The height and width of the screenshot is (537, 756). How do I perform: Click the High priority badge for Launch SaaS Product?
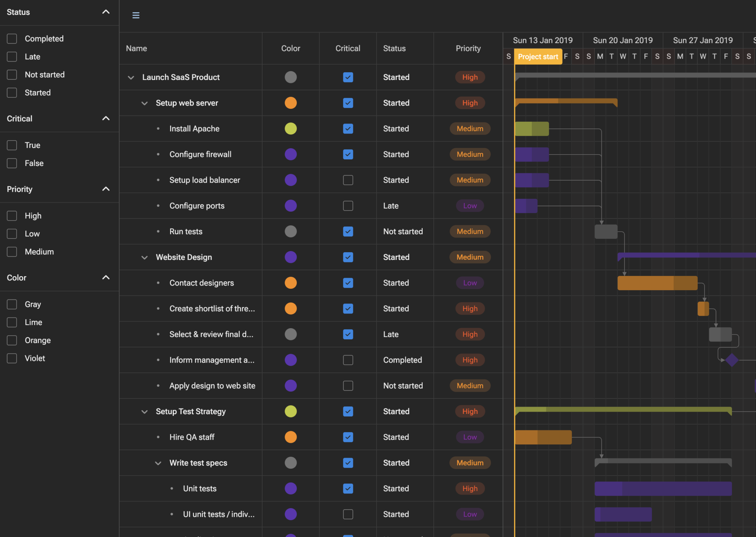470,77
